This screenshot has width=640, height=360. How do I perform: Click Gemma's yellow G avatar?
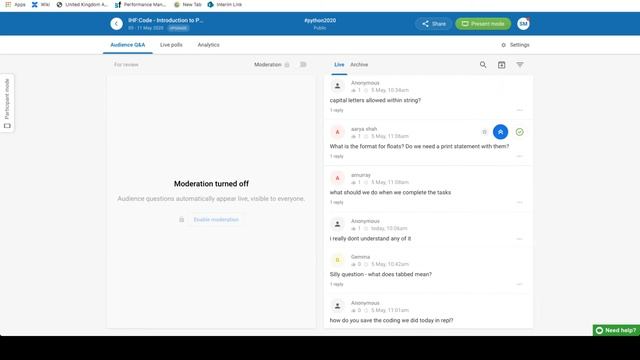[x=338, y=260]
